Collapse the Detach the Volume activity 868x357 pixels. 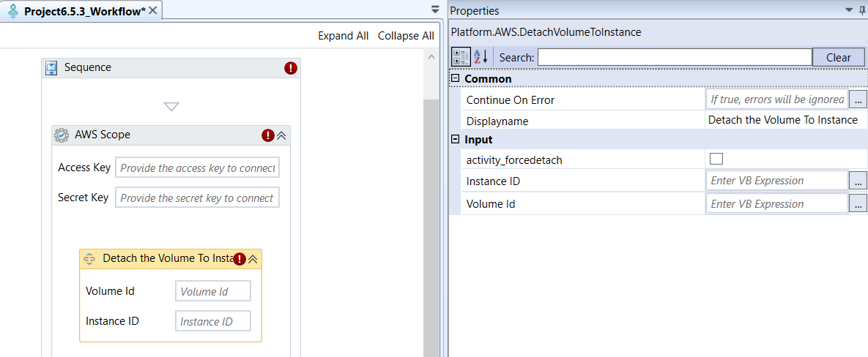[x=253, y=259]
